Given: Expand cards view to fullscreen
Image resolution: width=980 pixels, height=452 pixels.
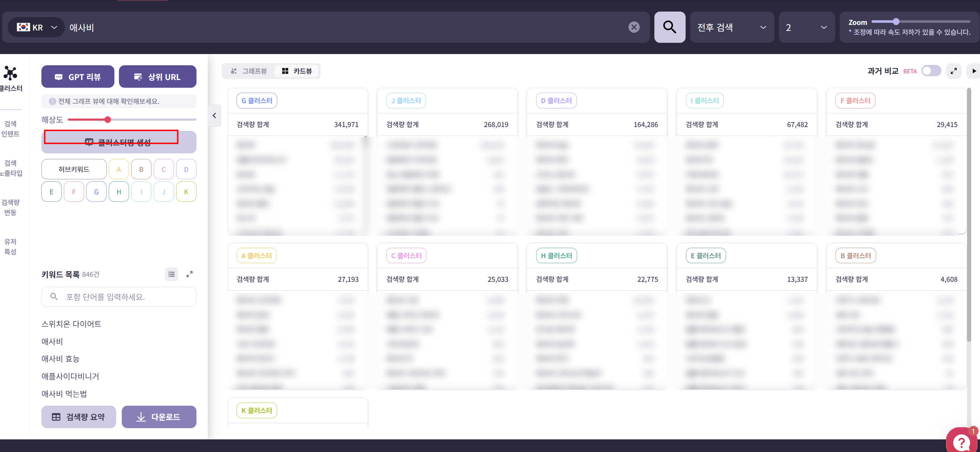Looking at the screenshot, I should click(x=953, y=71).
